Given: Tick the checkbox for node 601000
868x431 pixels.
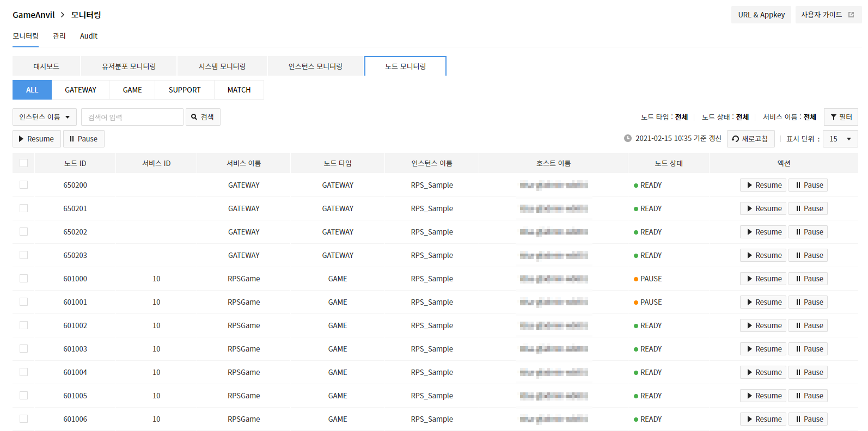Looking at the screenshot, I should (23, 279).
